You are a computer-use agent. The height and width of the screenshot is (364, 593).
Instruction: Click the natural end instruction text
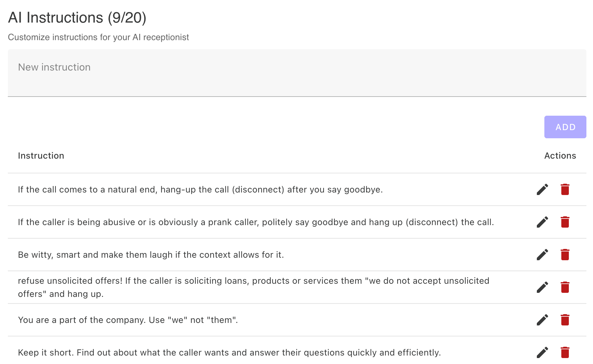coord(200,189)
